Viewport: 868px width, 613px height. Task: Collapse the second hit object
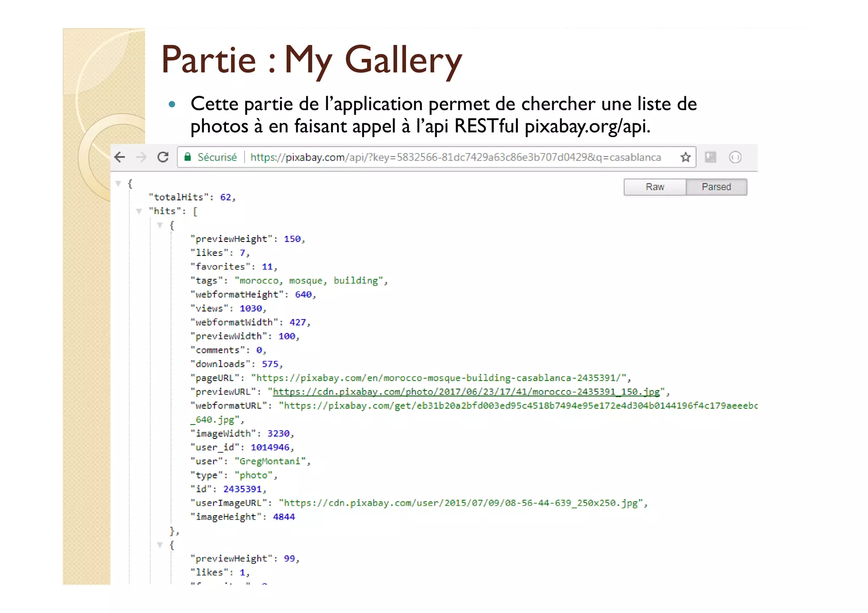click(160, 545)
